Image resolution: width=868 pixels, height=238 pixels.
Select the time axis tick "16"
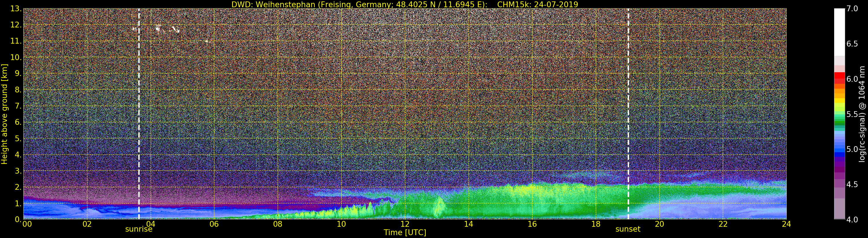(x=532, y=224)
